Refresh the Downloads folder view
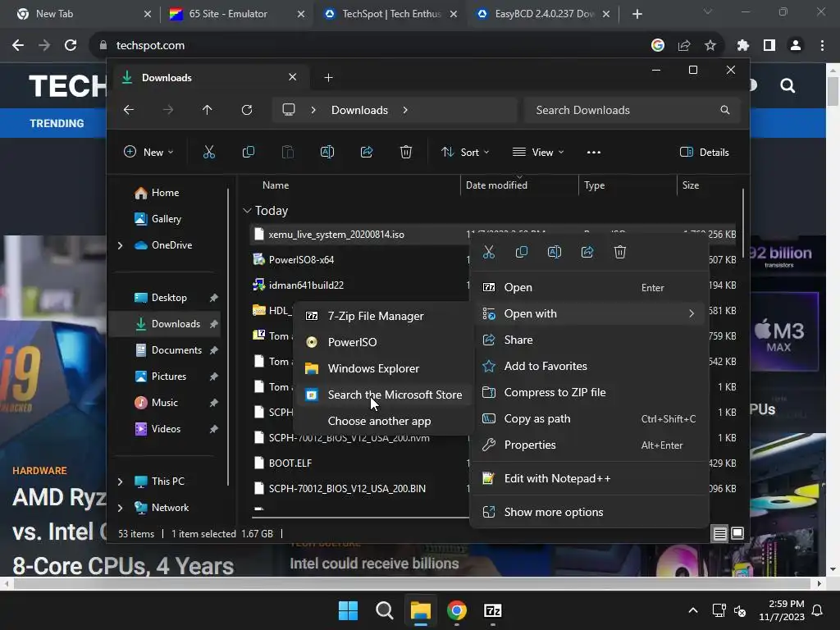The image size is (840, 630). pos(247,110)
